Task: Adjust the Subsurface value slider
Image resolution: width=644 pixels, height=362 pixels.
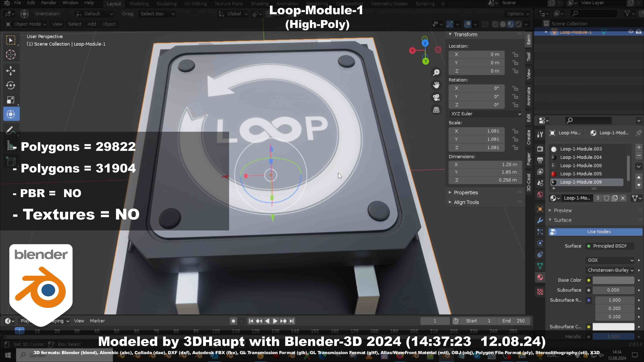Action: click(613, 290)
